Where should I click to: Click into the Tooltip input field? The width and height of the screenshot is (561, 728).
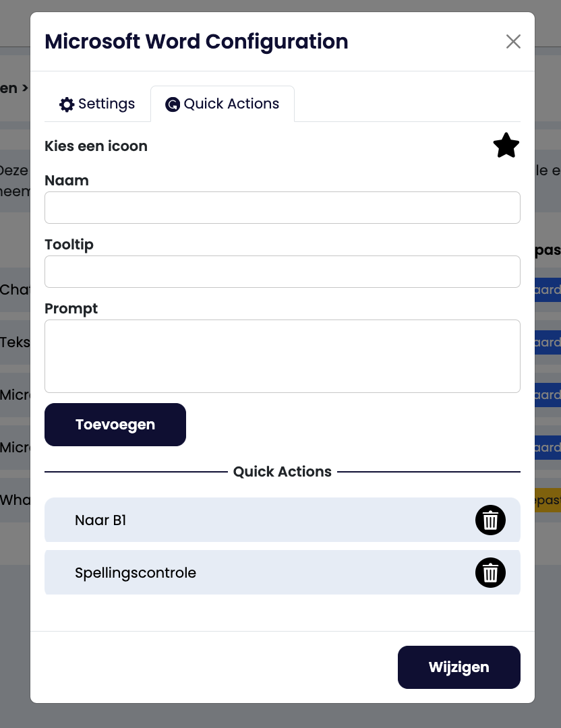[x=283, y=272]
